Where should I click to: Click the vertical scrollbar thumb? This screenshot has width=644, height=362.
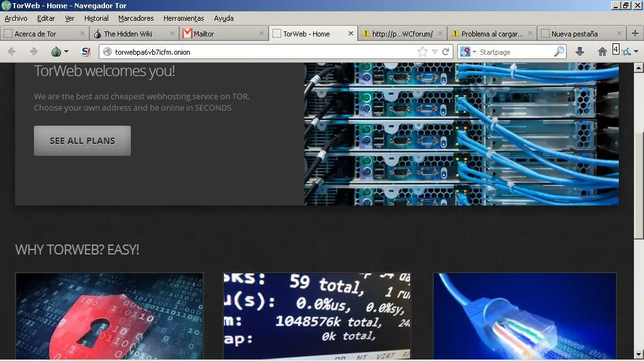638,185
